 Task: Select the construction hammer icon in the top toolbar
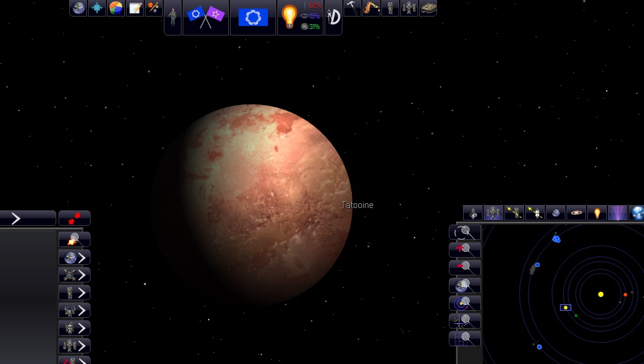353,8
